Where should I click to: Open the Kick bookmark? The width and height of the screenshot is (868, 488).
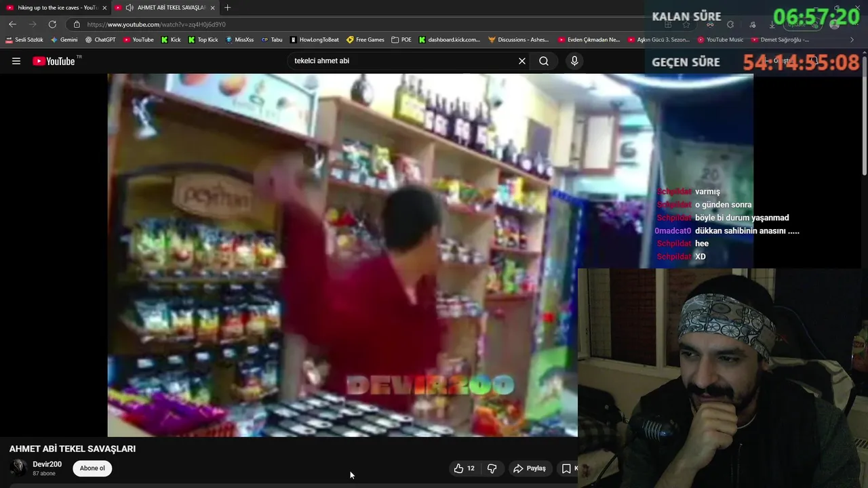click(171, 40)
